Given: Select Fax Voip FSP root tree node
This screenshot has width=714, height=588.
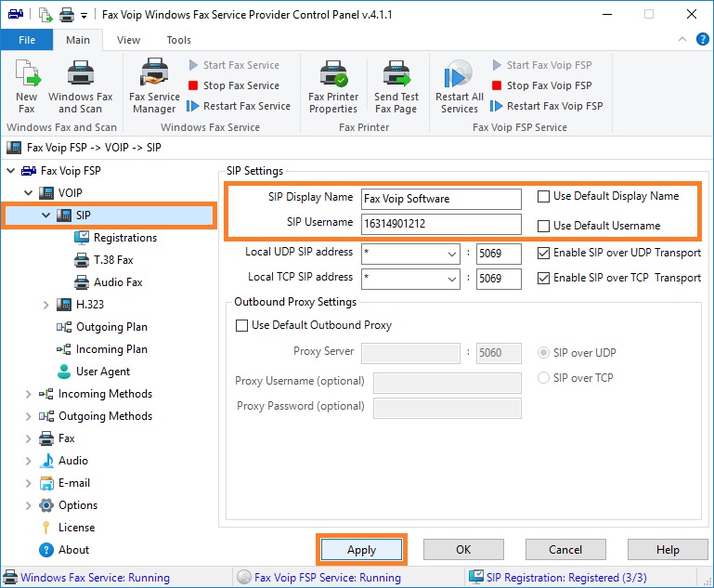Looking at the screenshot, I should (x=71, y=171).
